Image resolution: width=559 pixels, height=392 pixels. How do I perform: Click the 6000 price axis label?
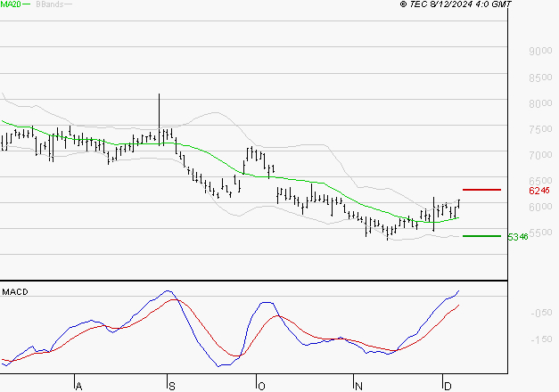coord(540,207)
